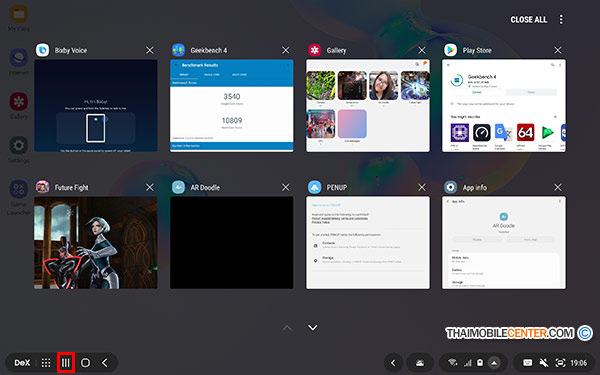Open the App info preview thumbnail
This screenshot has width=600, height=375.
pyautogui.click(x=504, y=243)
